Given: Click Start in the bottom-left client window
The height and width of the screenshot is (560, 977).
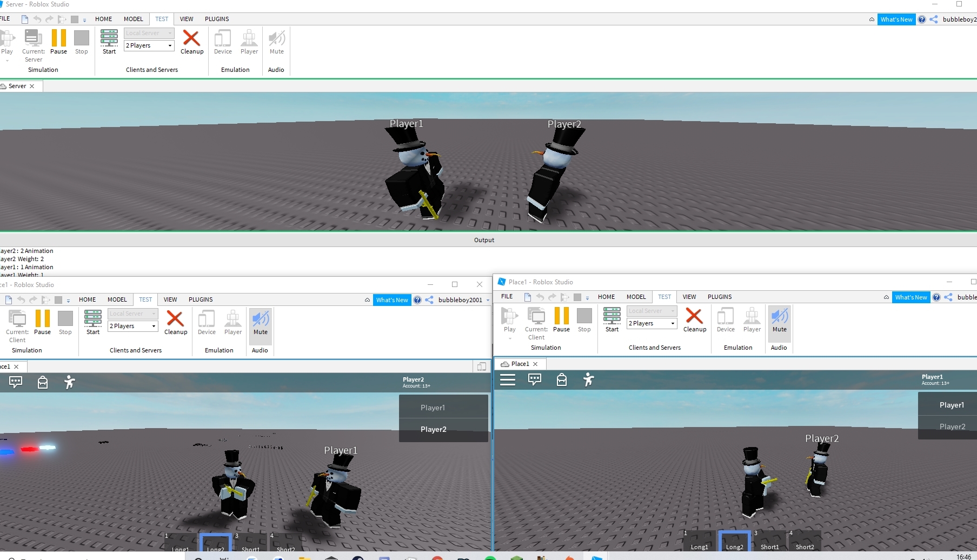Looking at the screenshot, I should [93, 322].
